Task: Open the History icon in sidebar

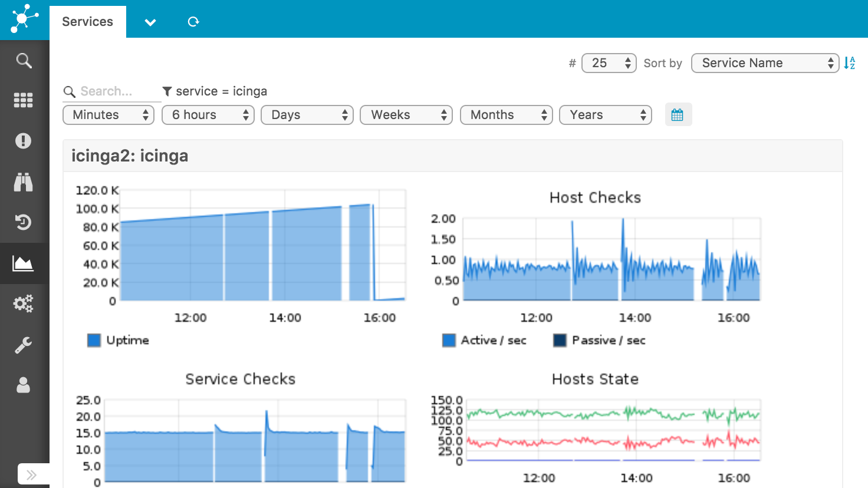Action: click(x=24, y=222)
